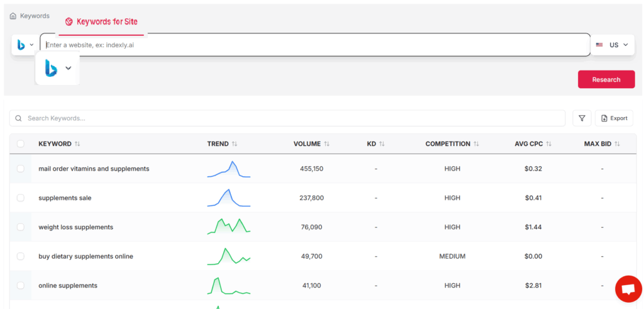Click the US flag icon

tap(599, 45)
